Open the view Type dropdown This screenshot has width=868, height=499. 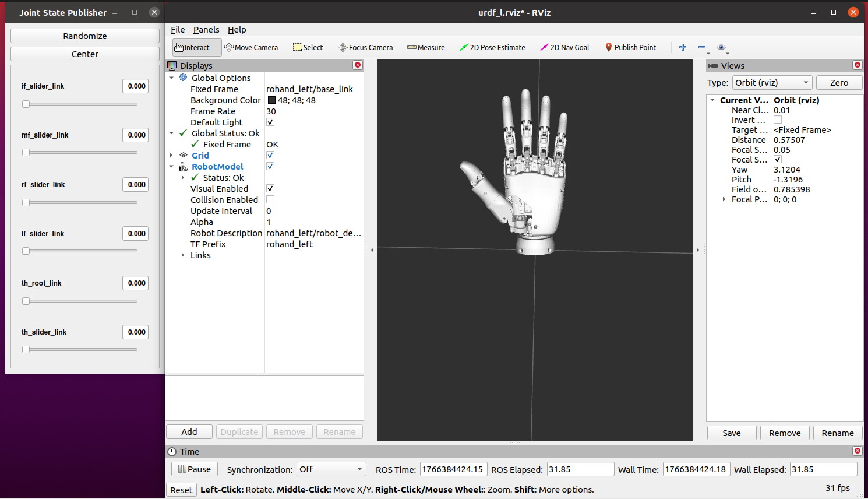[772, 83]
